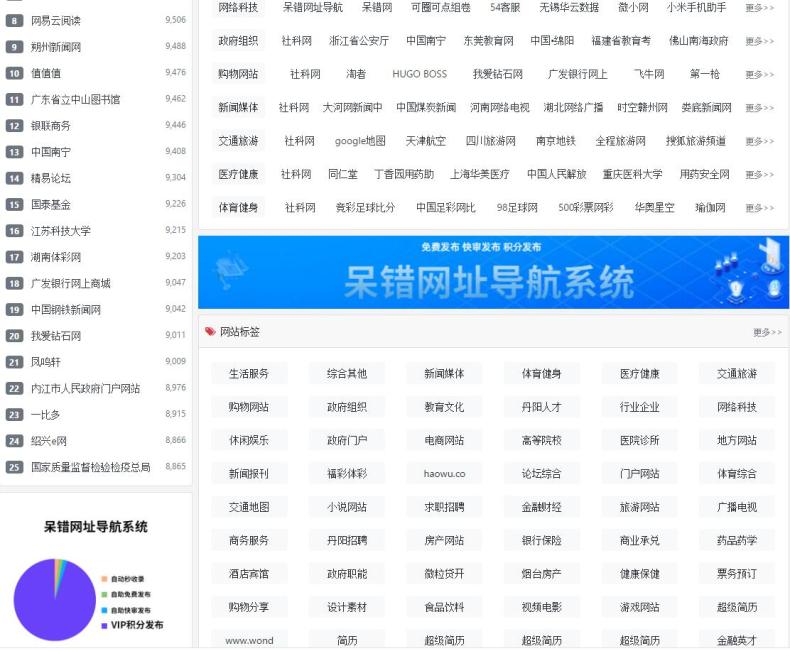The width and height of the screenshot is (790, 651).
Task: Expand 更多 in the 交通旅游 row
Action: 759,141
